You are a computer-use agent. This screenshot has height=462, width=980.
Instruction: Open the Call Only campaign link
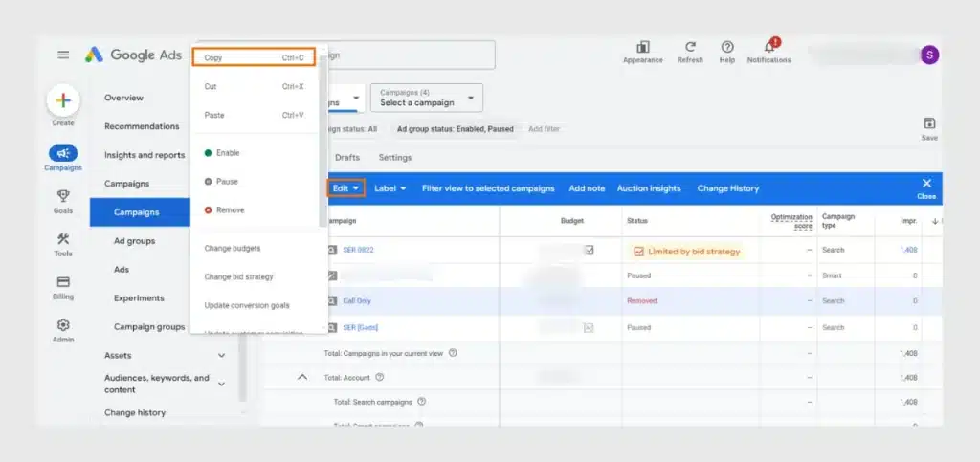point(357,301)
